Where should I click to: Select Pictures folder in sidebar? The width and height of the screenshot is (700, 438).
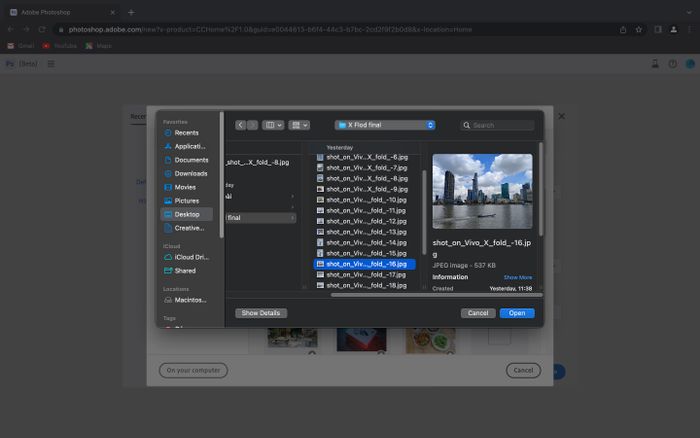click(186, 200)
